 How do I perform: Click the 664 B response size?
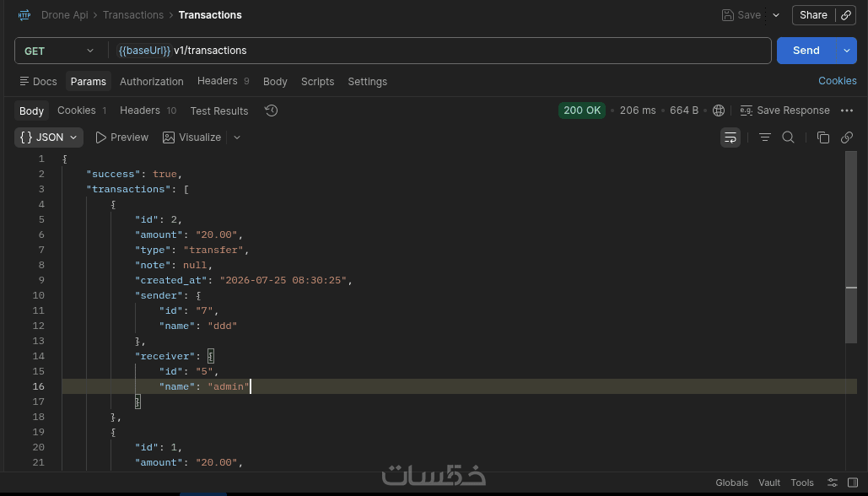point(683,111)
